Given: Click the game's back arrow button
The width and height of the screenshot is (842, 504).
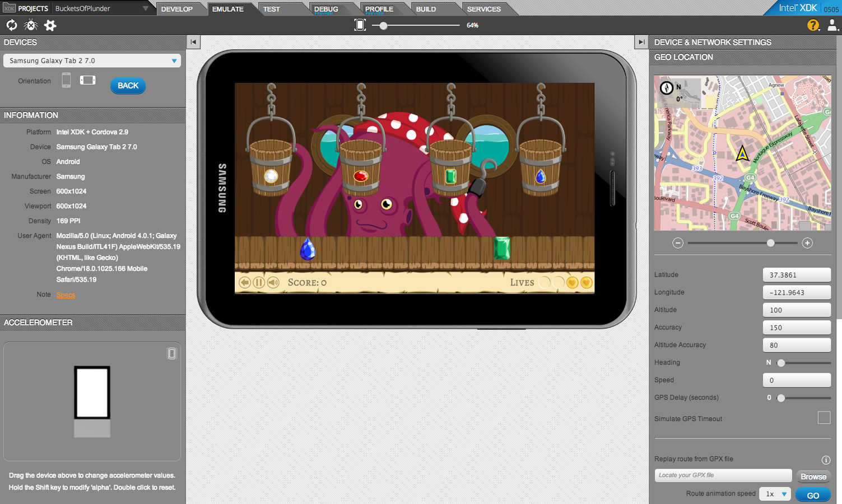Looking at the screenshot, I should click(244, 282).
